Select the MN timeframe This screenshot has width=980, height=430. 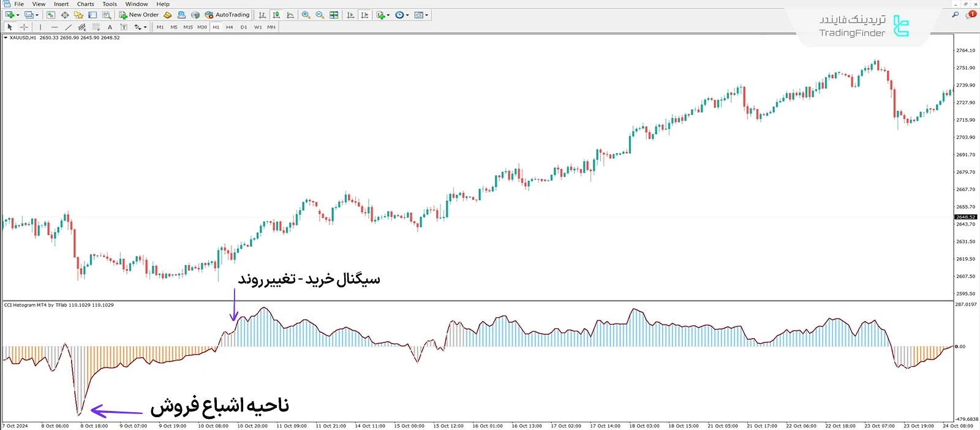pos(271,27)
